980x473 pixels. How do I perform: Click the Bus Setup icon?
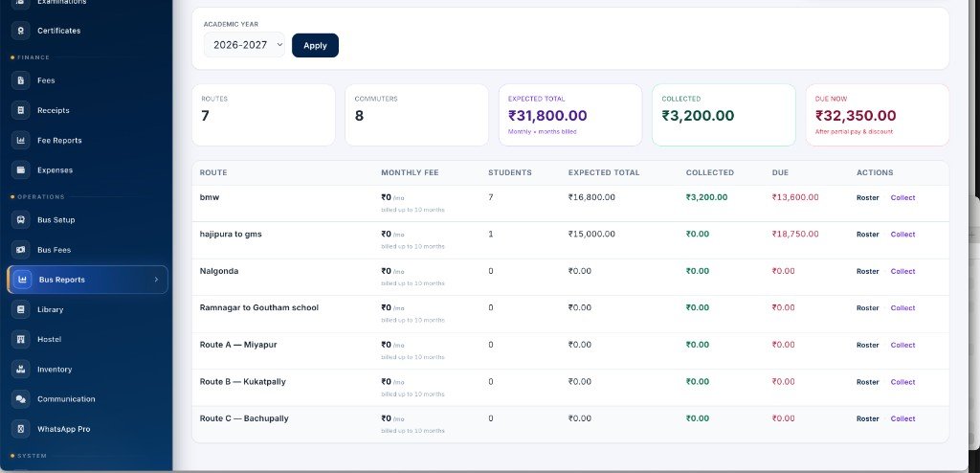pyautogui.click(x=21, y=220)
